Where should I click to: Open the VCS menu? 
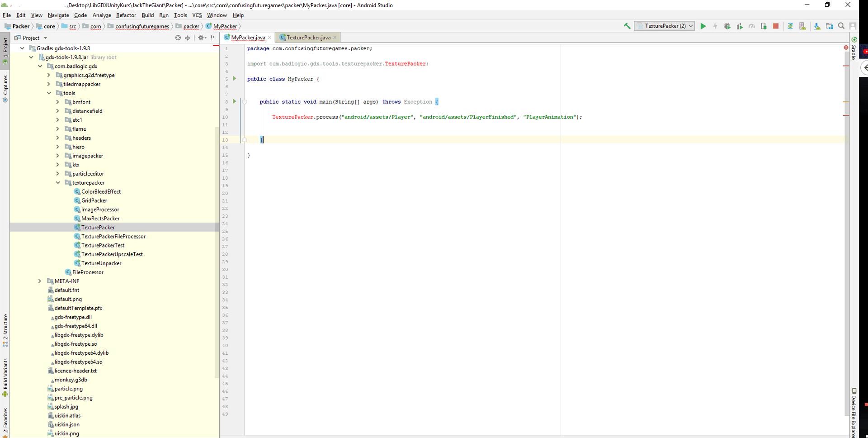pyautogui.click(x=197, y=15)
